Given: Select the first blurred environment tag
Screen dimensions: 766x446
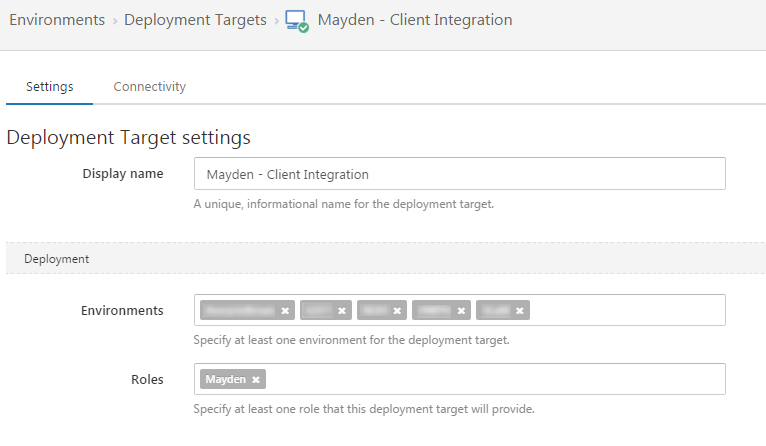Looking at the screenshot, I should [x=239, y=311].
